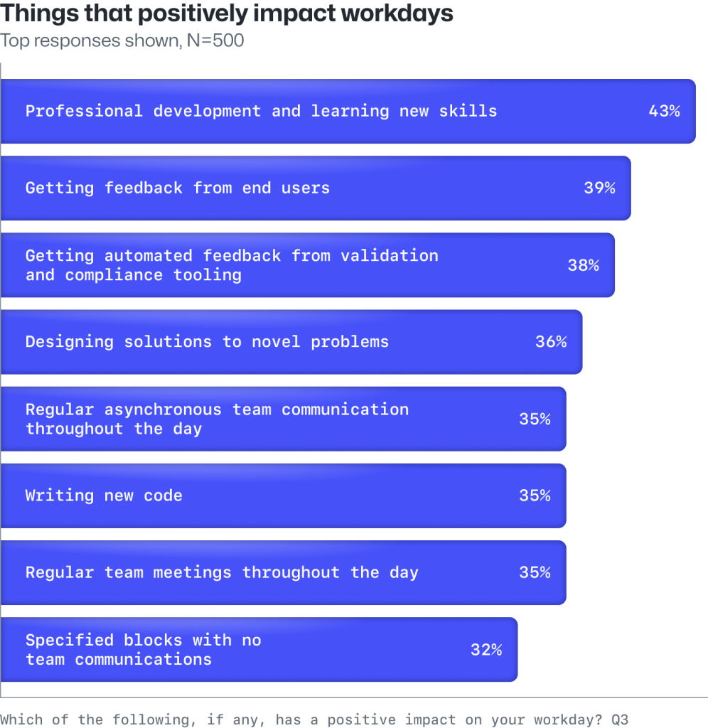Screen dimensions: 708x728
Task: Select the "Writing new code" label
Action: pyautogui.click(x=104, y=496)
